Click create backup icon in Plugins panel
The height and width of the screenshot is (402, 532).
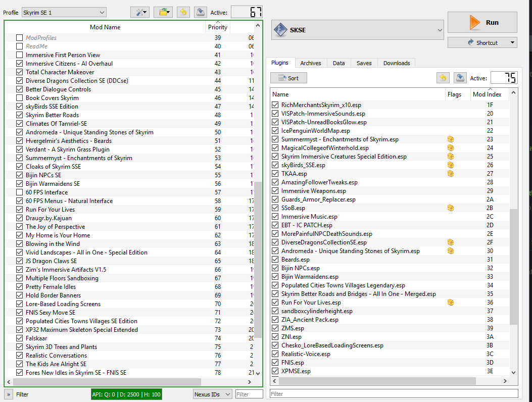tap(460, 78)
